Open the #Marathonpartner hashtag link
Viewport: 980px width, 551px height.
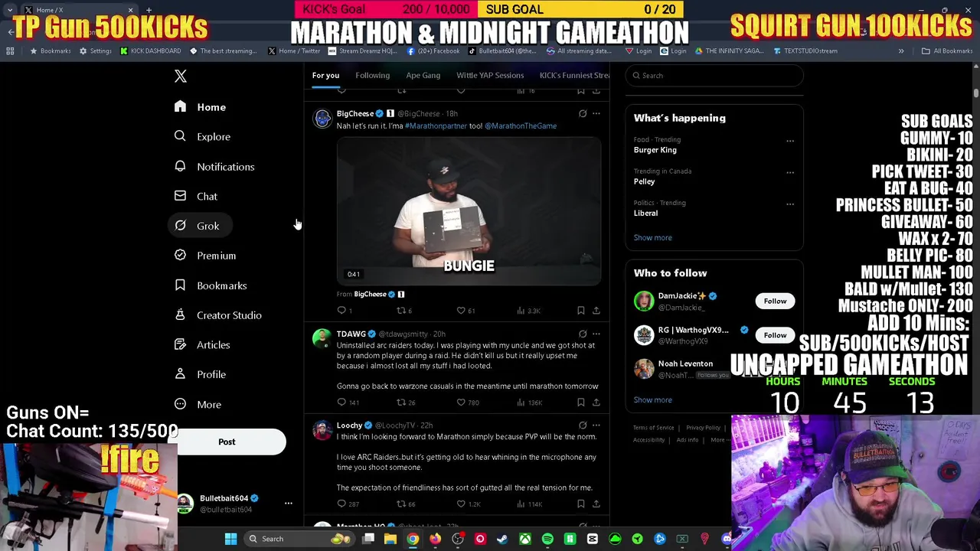436,126
